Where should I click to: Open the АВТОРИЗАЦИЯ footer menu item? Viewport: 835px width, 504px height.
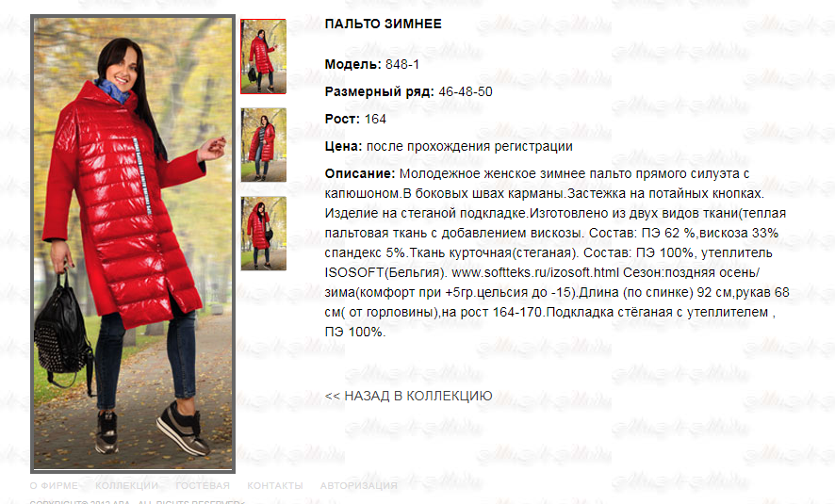358,485
